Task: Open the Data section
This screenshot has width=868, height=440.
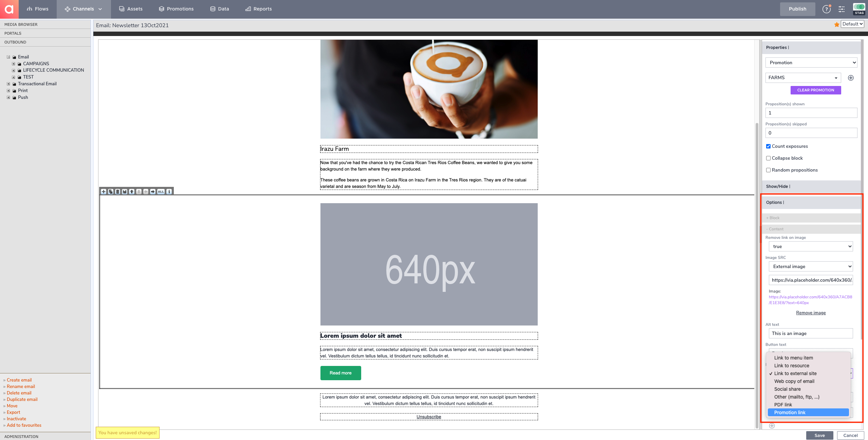Action: (220, 9)
